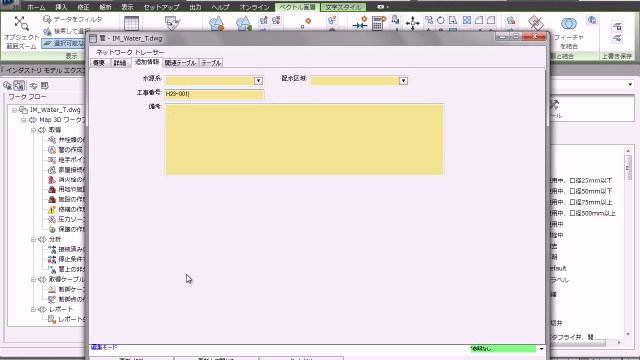Image resolution: width=640 pixels, height=360 pixels.
Task: Click the ネットワーク トレーサー menu
Action: tap(130, 52)
